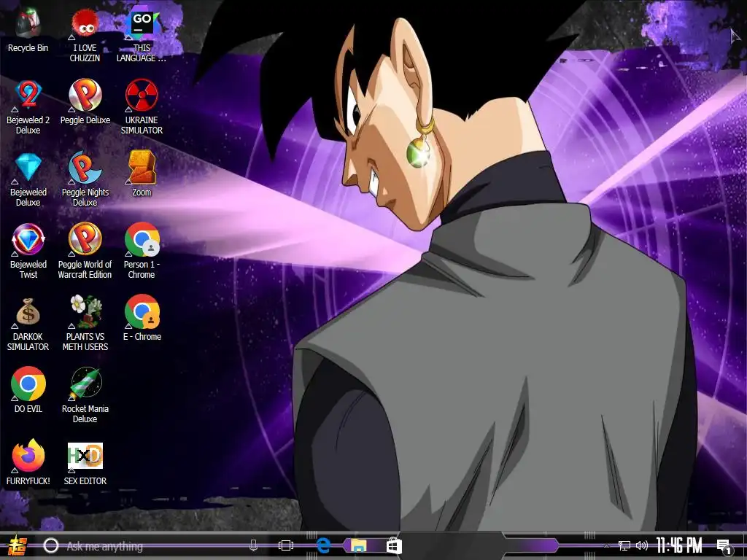The width and height of the screenshot is (747, 560).
Task: Open the Action Center notification icon
Action: pyautogui.click(x=724, y=547)
